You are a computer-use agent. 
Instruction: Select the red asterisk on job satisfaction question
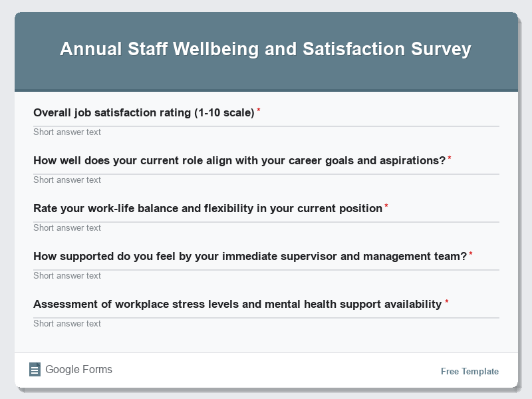pos(259,110)
